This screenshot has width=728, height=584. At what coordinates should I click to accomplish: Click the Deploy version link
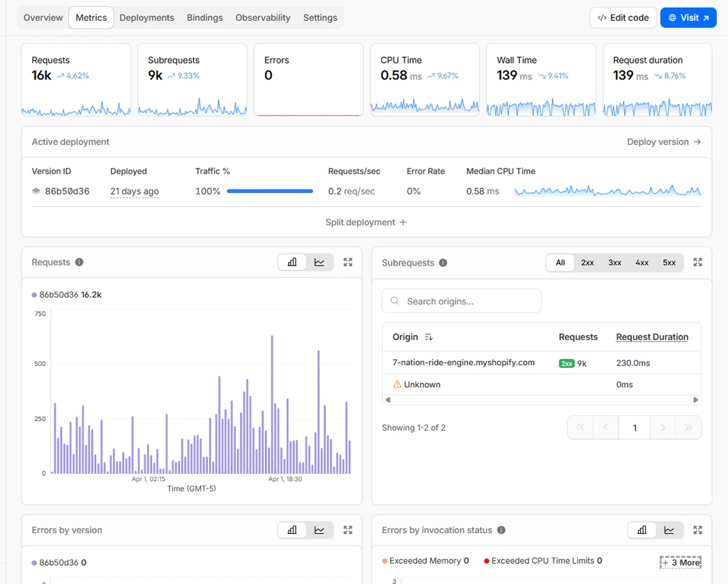tap(663, 141)
